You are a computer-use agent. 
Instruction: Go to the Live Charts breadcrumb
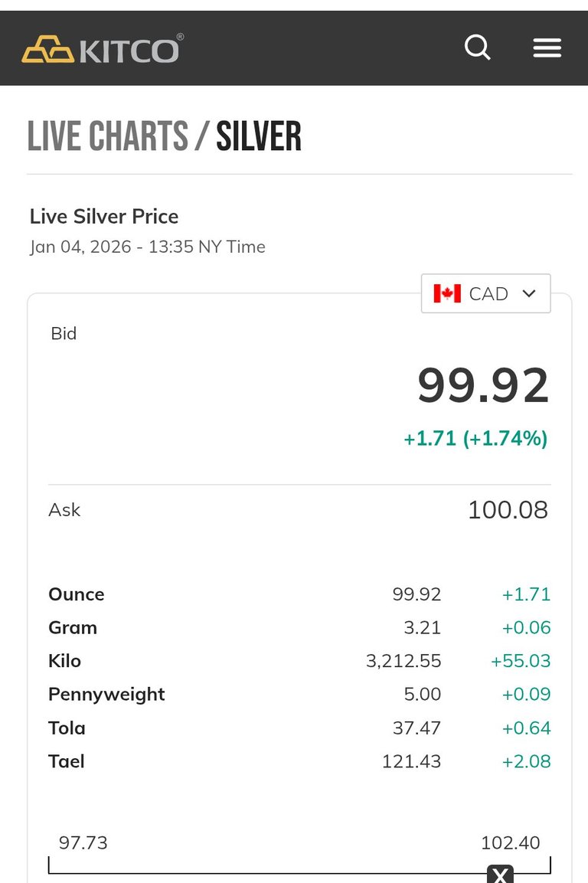[x=108, y=137]
